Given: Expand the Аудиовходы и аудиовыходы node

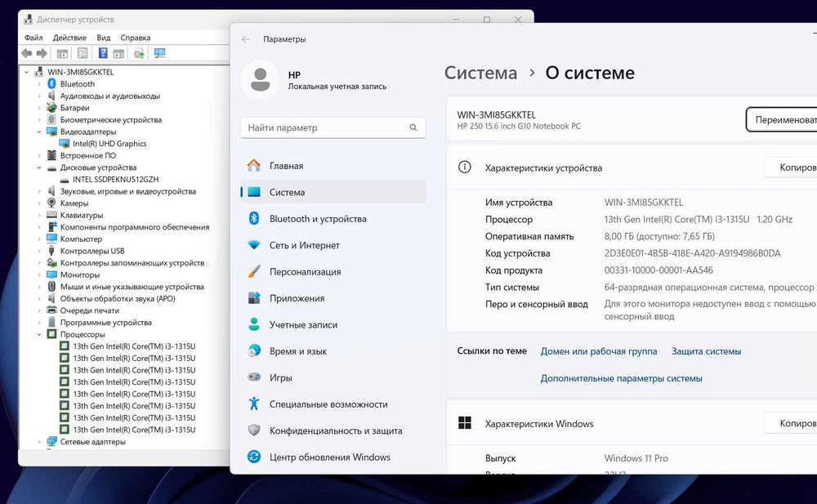Looking at the screenshot, I should click(x=39, y=96).
